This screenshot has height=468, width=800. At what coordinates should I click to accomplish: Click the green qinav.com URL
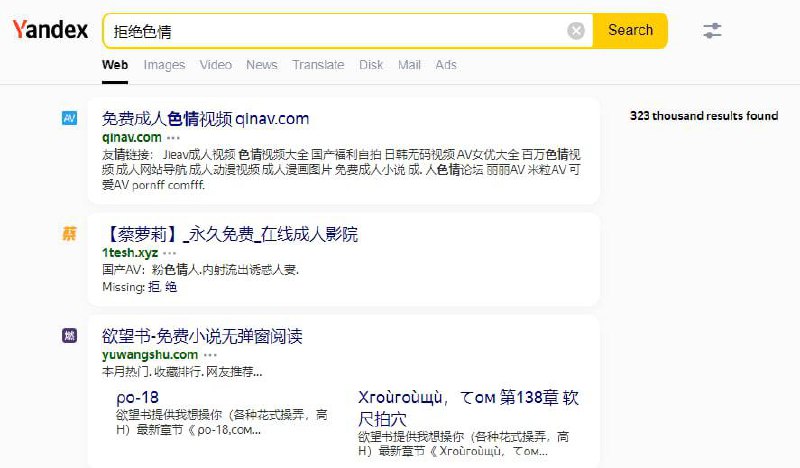pyautogui.click(x=132, y=137)
